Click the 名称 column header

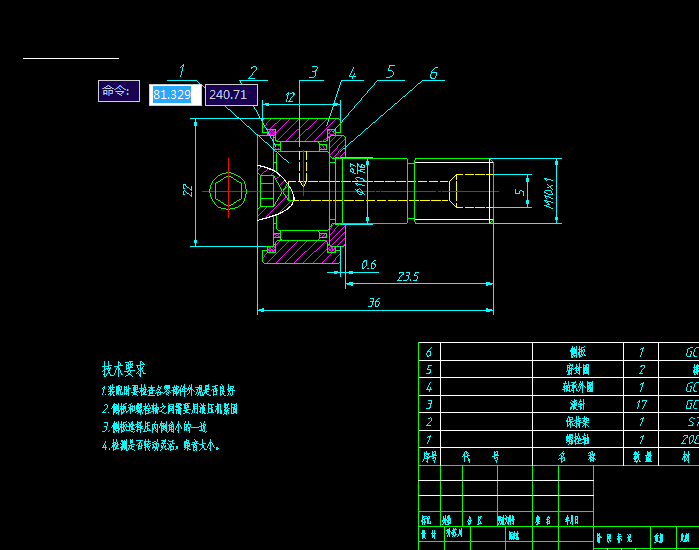(578, 457)
